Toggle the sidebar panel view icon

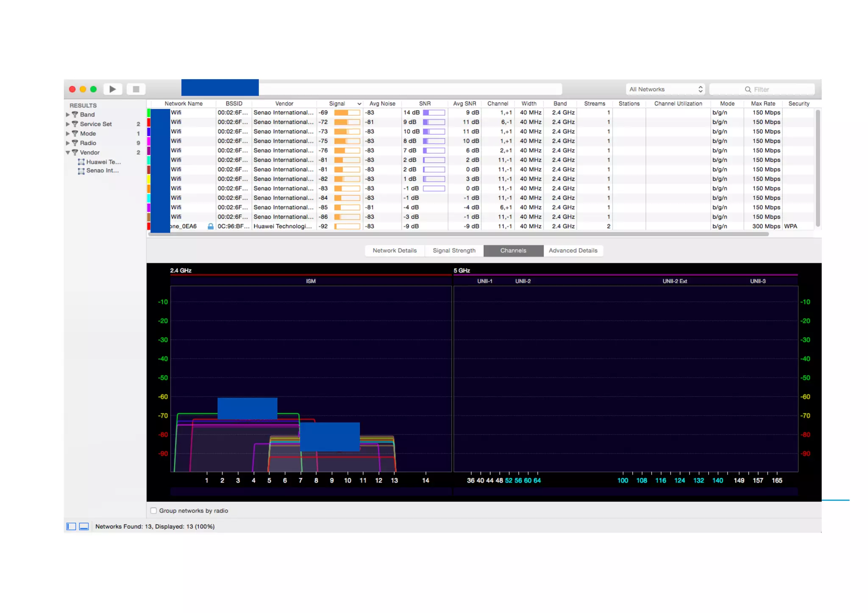[x=71, y=526]
